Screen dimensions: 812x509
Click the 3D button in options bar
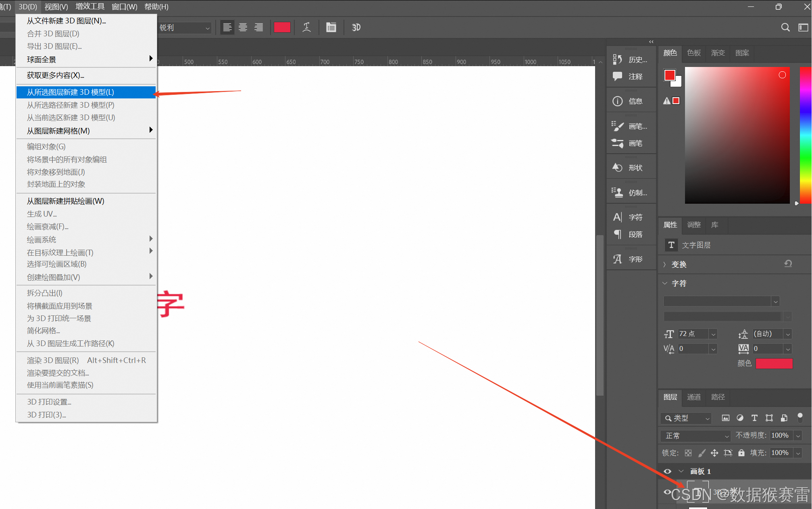pyautogui.click(x=356, y=27)
